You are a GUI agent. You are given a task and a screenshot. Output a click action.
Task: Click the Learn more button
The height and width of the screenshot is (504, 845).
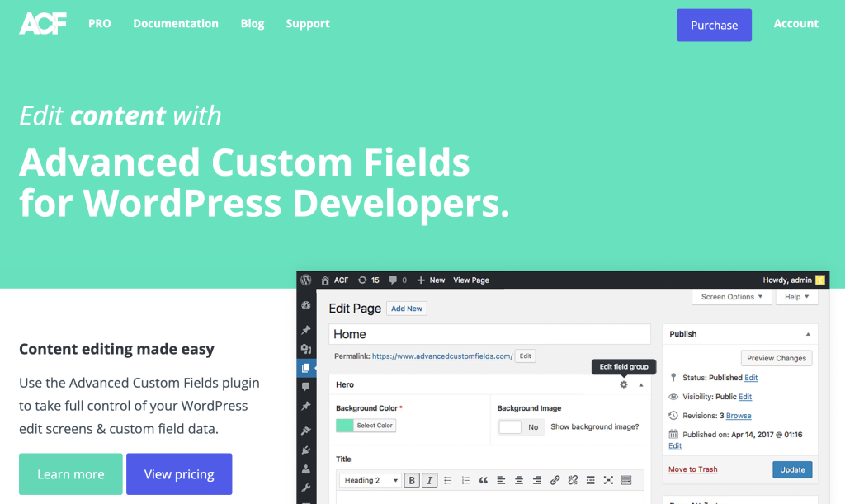pos(71,473)
